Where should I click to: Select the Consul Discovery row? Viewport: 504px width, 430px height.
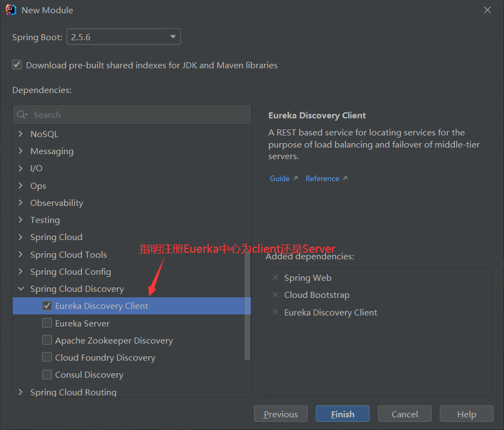pyautogui.click(x=132, y=374)
